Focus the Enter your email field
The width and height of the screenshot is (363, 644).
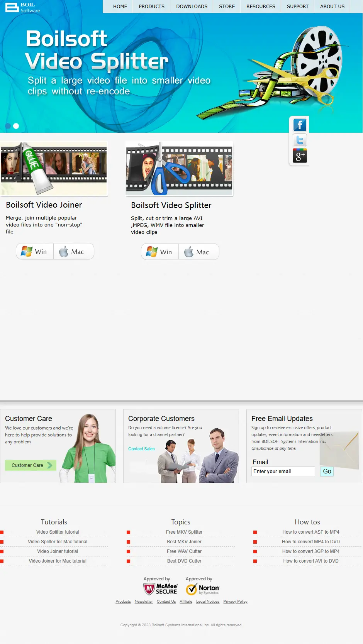click(283, 471)
